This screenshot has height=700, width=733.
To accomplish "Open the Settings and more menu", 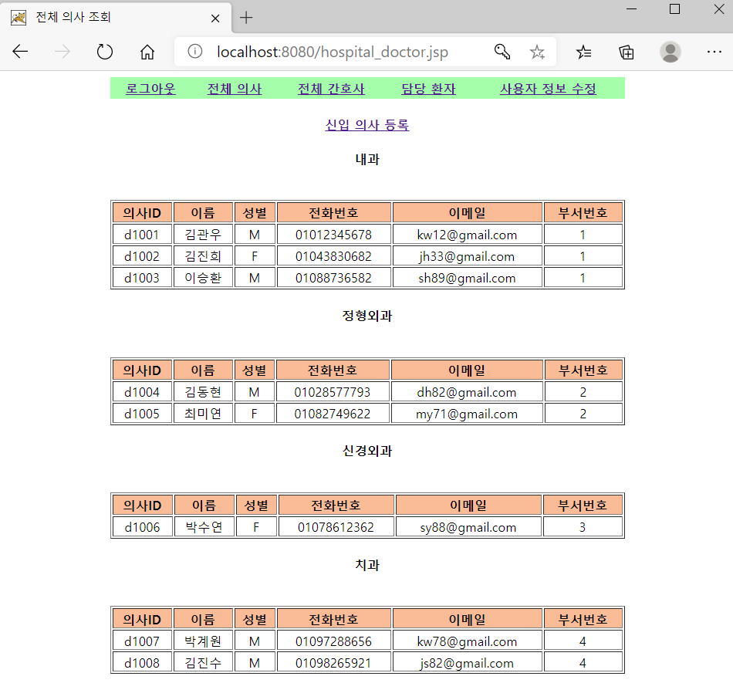I will (714, 52).
